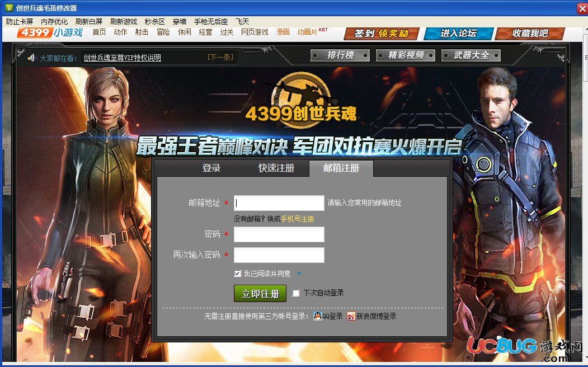This screenshot has height=367, width=588.
Task: Open the 冒险 games category
Action: [163, 32]
